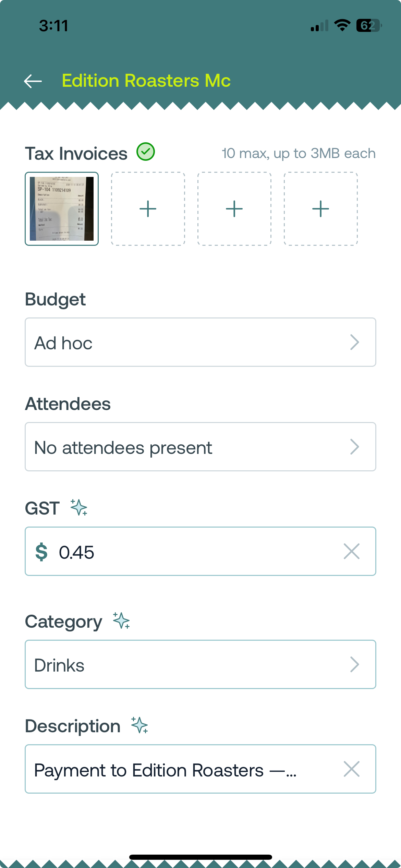Add invoice in second upload slot
Screen dimensions: 401x868
[148, 209]
